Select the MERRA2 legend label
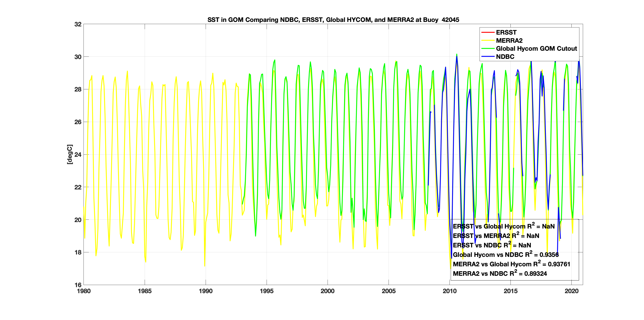This screenshot has width=644, height=320. pyautogui.click(x=509, y=41)
